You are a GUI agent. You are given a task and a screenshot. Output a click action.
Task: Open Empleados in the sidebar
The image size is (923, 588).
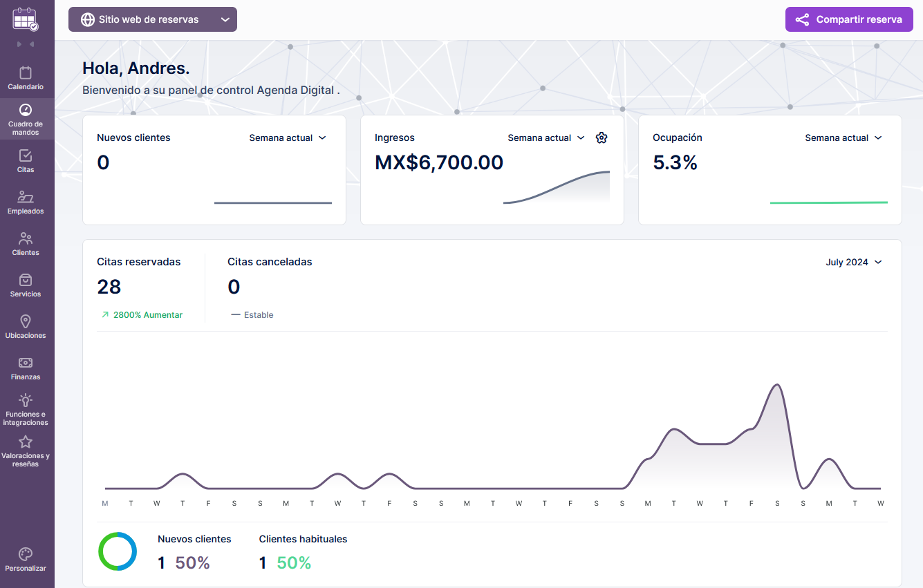(x=26, y=198)
